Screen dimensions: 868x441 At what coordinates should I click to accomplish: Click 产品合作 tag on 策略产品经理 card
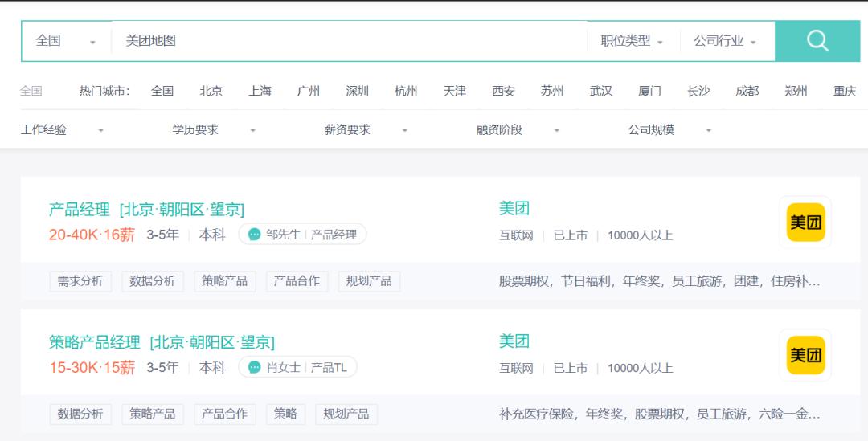[x=225, y=414]
